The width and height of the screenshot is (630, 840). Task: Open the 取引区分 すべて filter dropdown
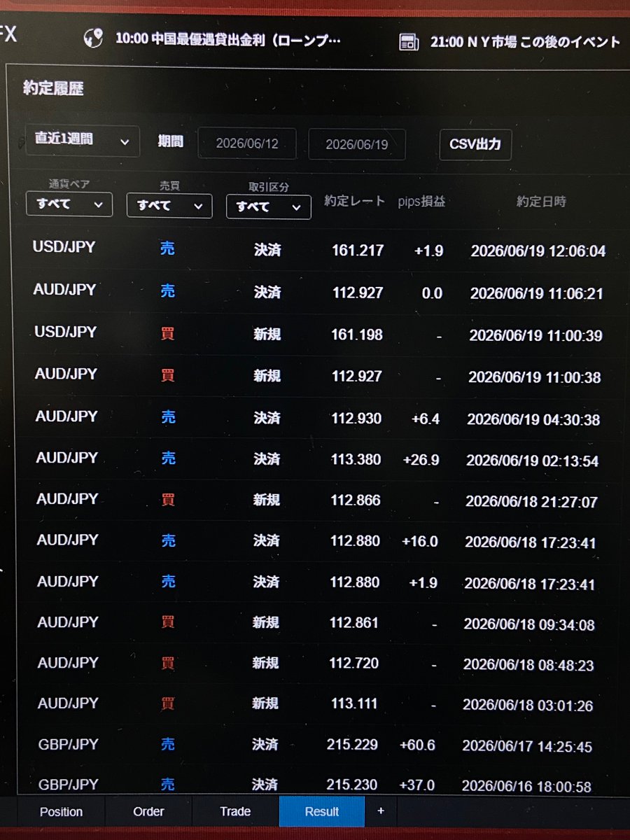point(269,206)
